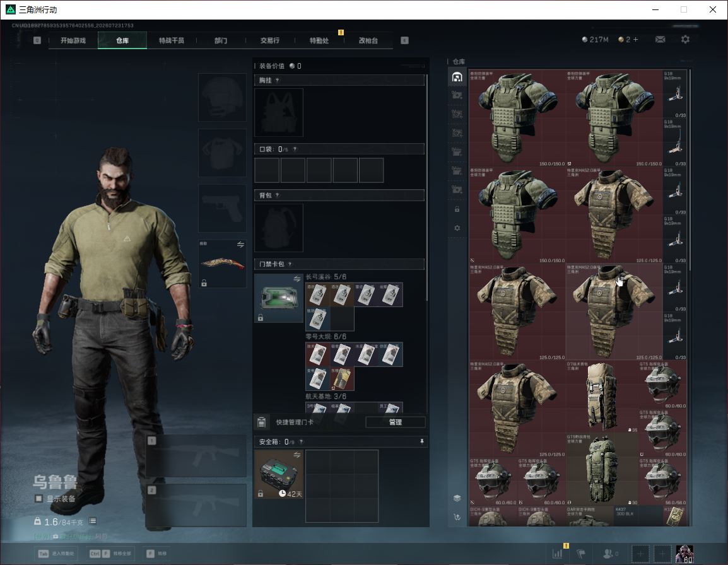
Task: Select top-left green armor in warehouse
Action: (x=517, y=119)
